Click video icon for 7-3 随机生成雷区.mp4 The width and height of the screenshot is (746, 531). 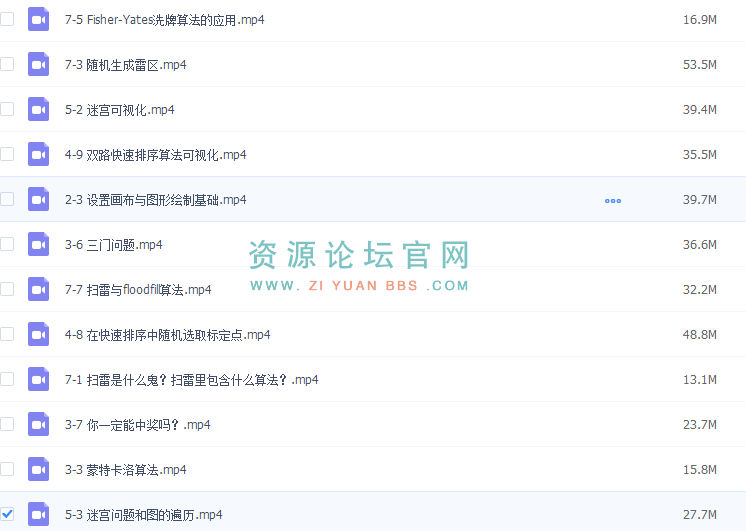[x=39, y=64]
